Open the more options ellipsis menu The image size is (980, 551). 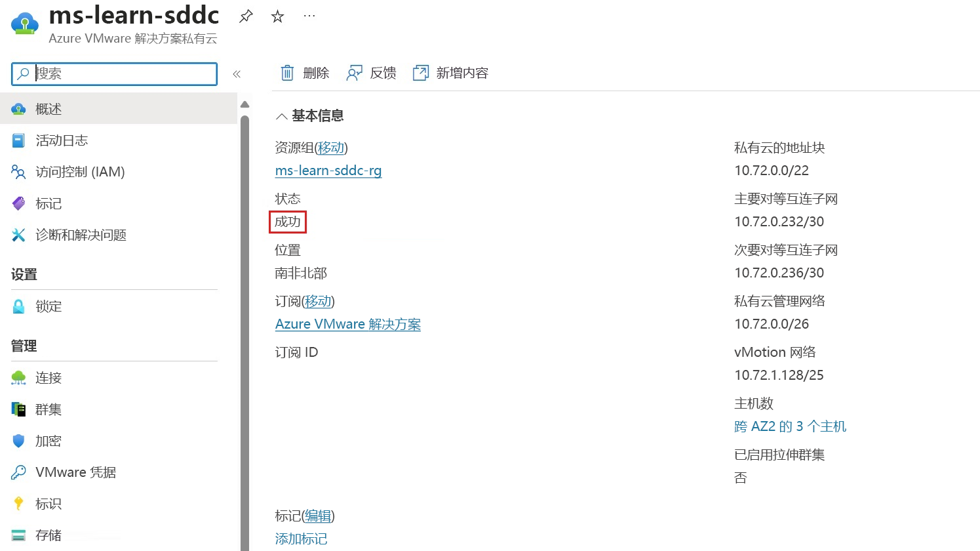[309, 16]
